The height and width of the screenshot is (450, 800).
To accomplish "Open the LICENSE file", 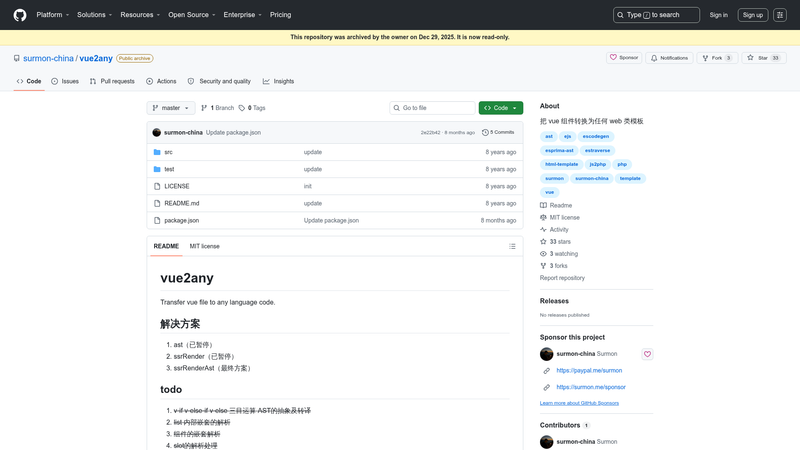I will 177,186.
